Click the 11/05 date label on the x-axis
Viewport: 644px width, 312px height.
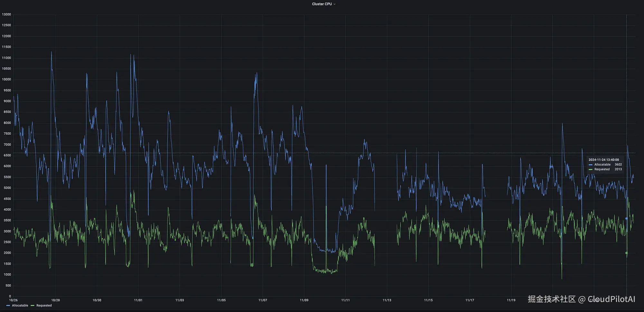(x=221, y=300)
